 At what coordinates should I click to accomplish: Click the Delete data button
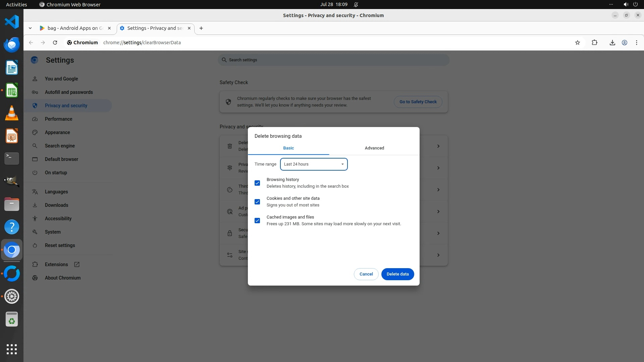pyautogui.click(x=397, y=274)
